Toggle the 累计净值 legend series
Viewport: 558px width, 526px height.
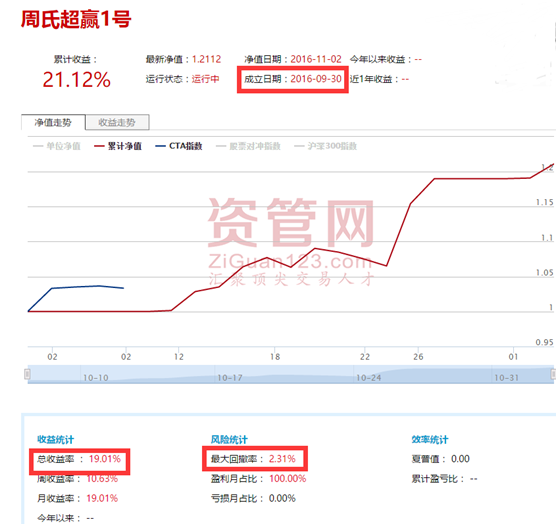tap(118, 146)
